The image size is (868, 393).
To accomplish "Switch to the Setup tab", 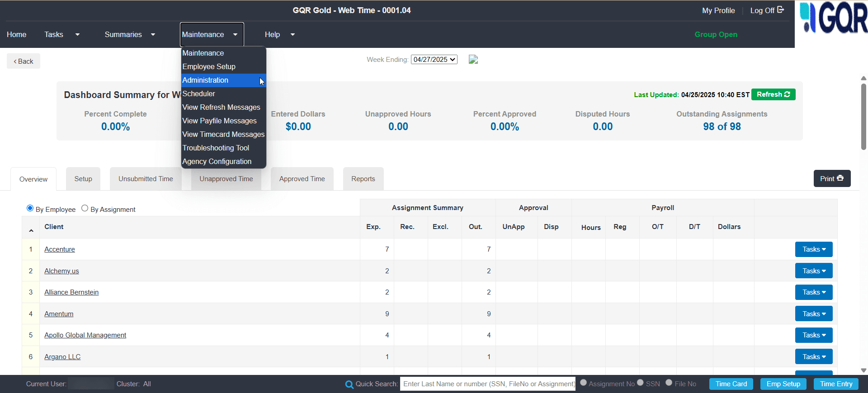I will tap(83, 179).
